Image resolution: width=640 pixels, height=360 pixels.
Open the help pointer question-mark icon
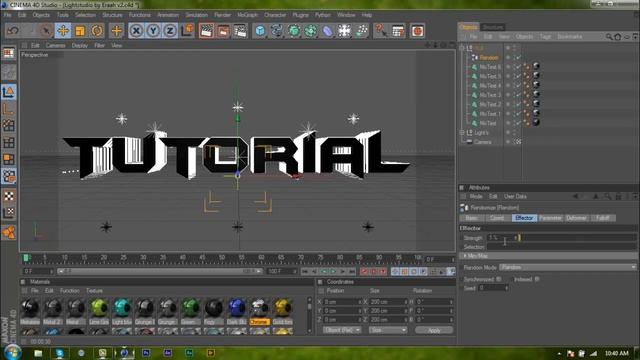[381, 31]
